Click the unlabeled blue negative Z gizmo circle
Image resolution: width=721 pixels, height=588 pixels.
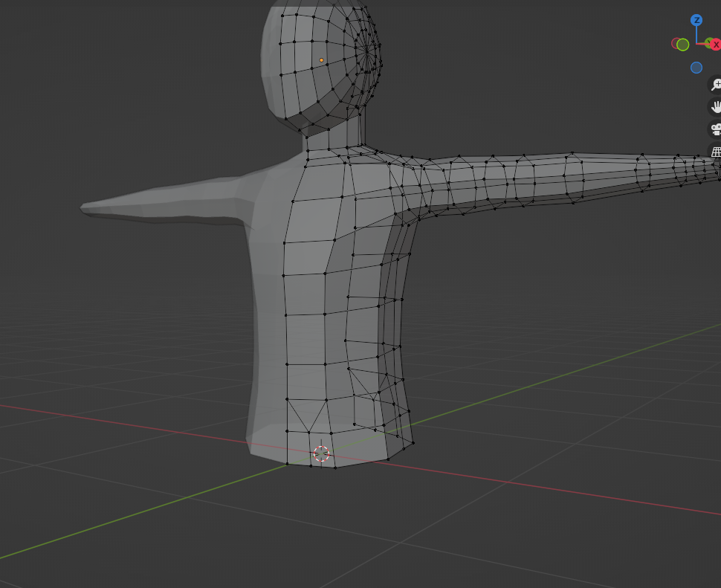coord(696,68)
